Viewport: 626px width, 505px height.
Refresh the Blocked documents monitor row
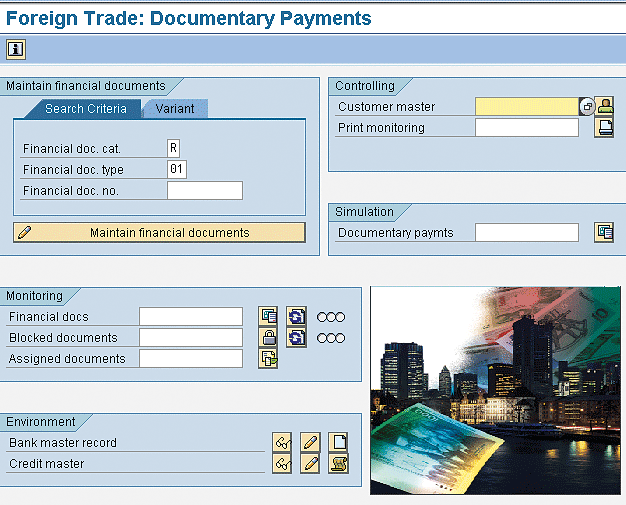pos(296,338)
